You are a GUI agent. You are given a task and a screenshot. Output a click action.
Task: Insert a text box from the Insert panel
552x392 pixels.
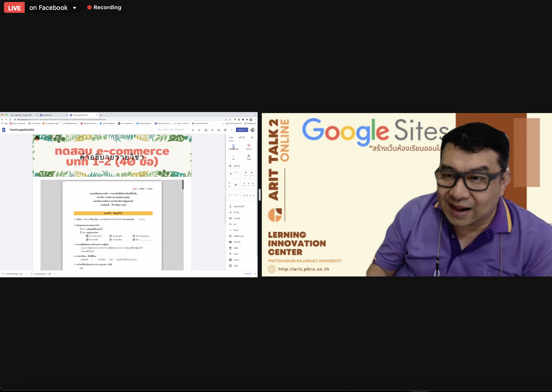point(233,147)
